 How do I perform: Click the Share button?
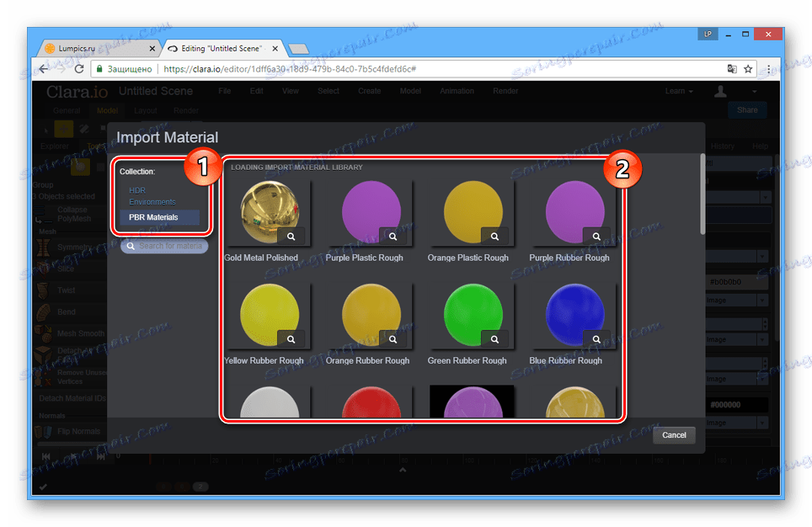(747, 109)
